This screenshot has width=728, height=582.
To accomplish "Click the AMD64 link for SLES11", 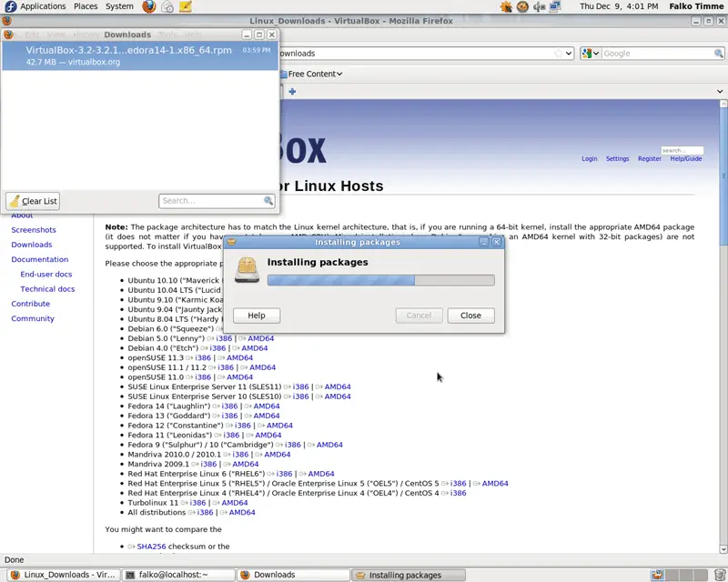I will click(338, 386).
